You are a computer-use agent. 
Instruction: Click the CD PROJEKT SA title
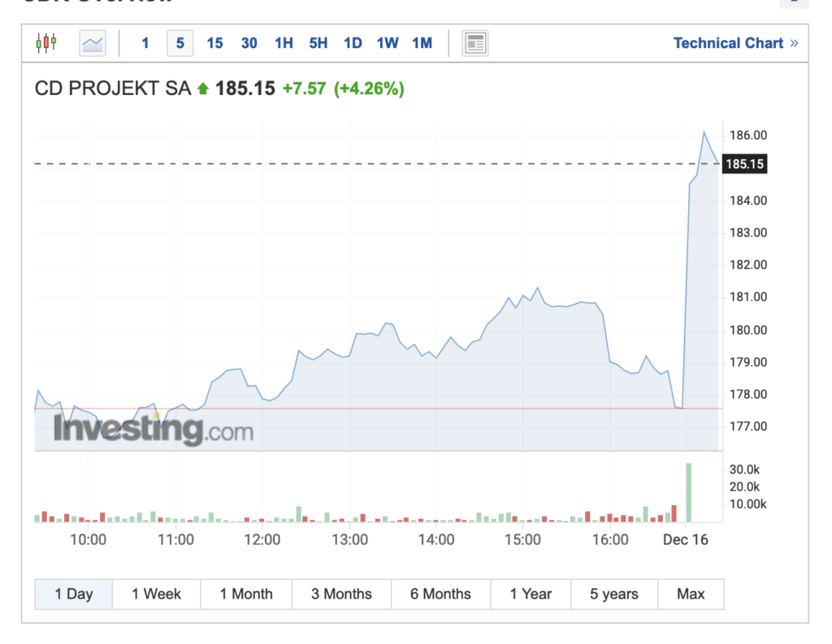pyautogui.click(x=112, y=89)
